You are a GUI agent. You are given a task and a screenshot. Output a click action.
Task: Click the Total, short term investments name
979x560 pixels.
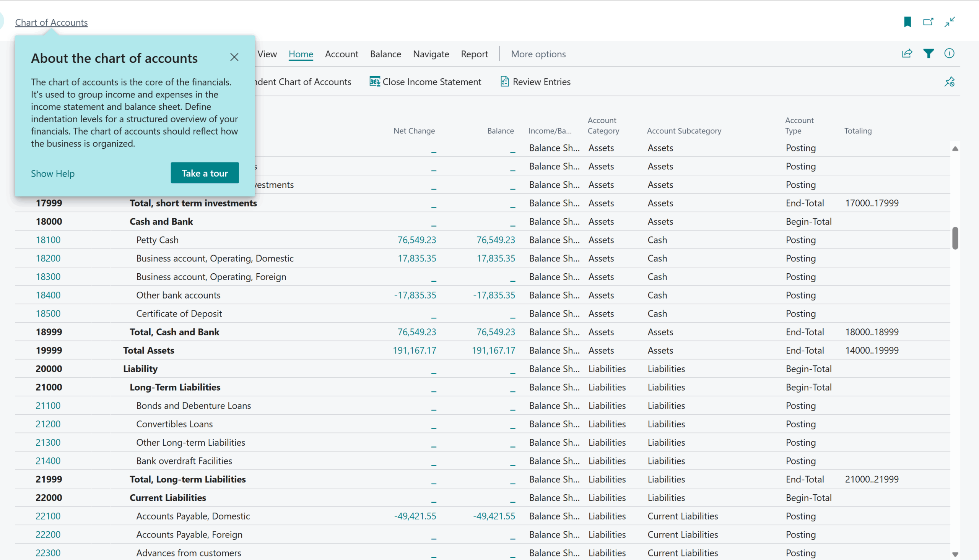coord(193,203)
